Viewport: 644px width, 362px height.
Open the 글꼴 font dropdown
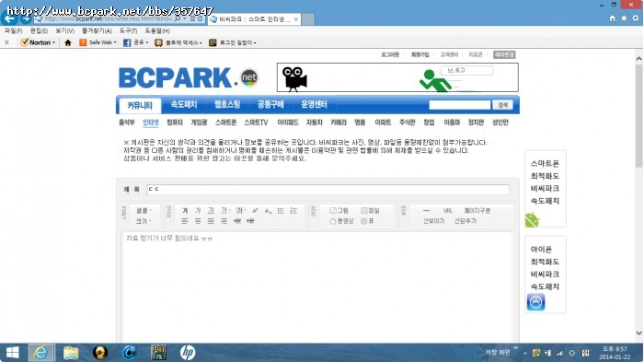point(144,211)
